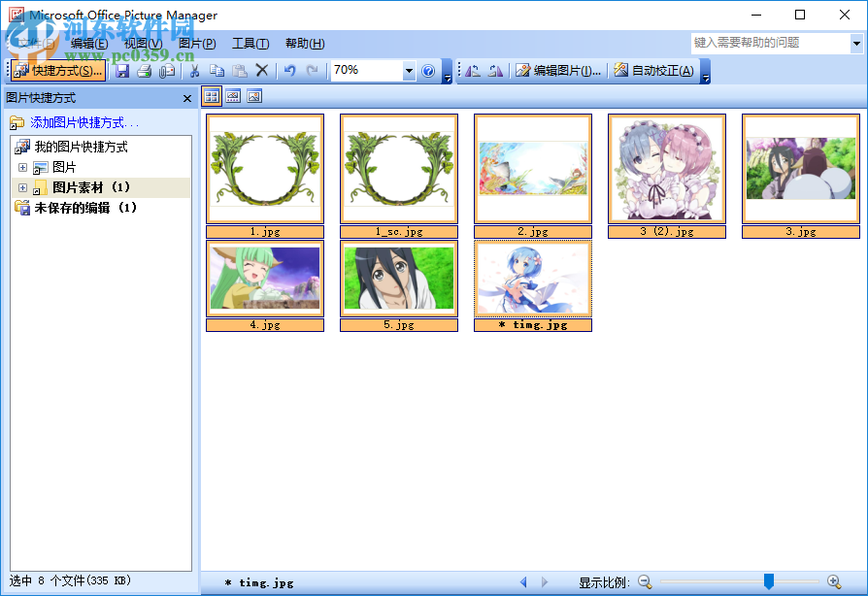Minimize the Picture Manager window
868x596 pixels.
[x=756, y=15]
